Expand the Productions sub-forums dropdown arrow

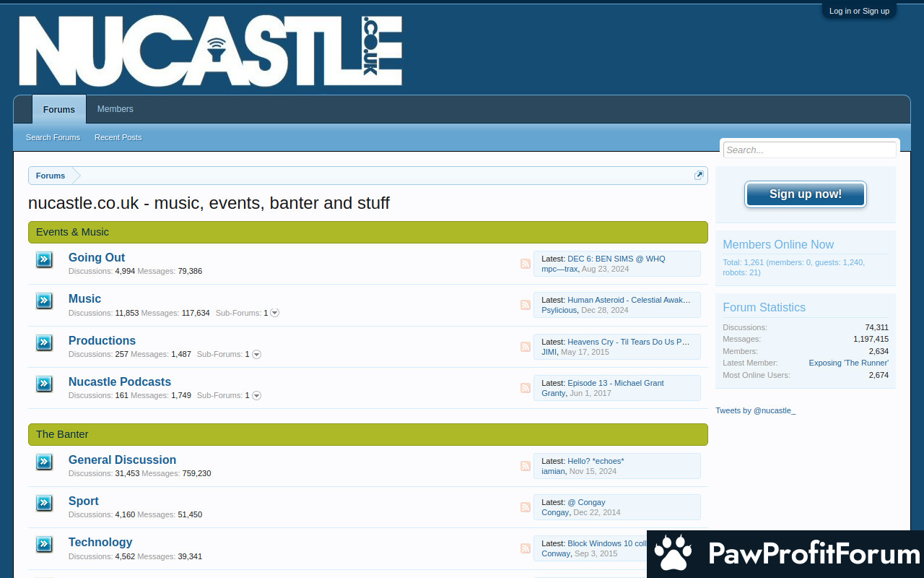coord(256,354)
